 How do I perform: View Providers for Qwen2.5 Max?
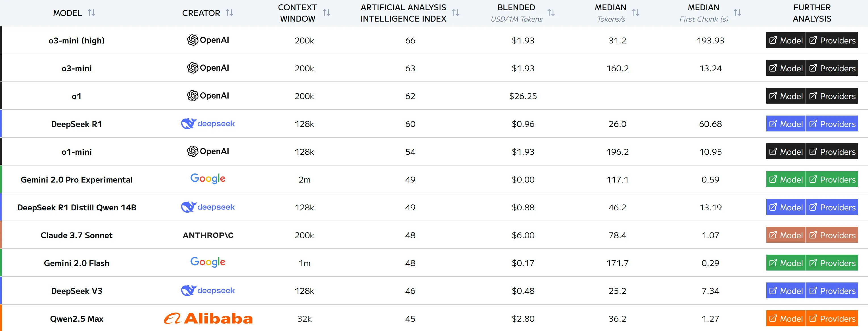click(x=832, y=319)
